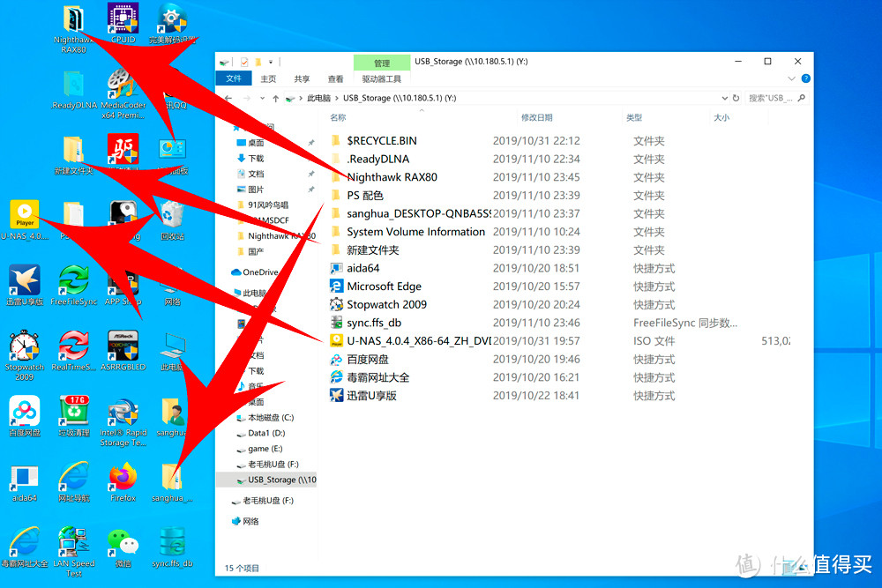This screenshot has width=882, height=588.
Task: Open the ReadyDLNA desktop icon
Action: [x=74, y=90]
